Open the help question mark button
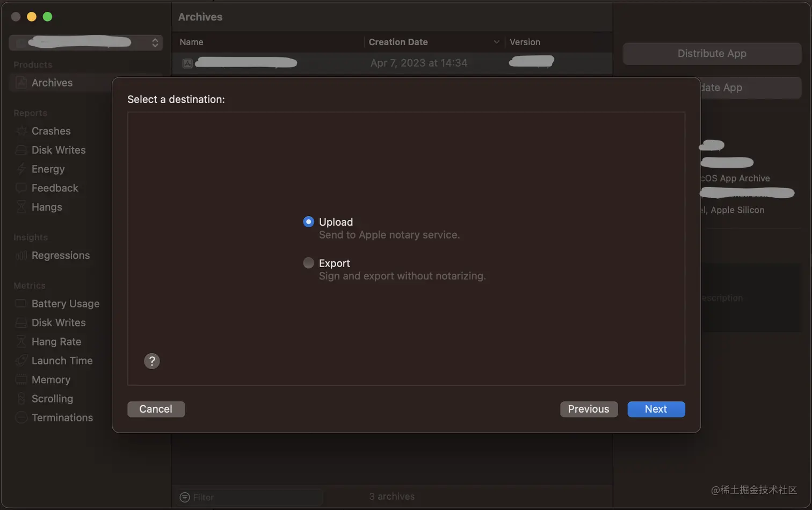 [152, 361]
